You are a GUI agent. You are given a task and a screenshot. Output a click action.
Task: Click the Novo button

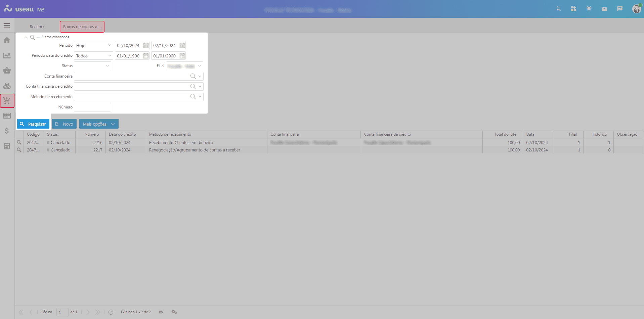point(64,124)
